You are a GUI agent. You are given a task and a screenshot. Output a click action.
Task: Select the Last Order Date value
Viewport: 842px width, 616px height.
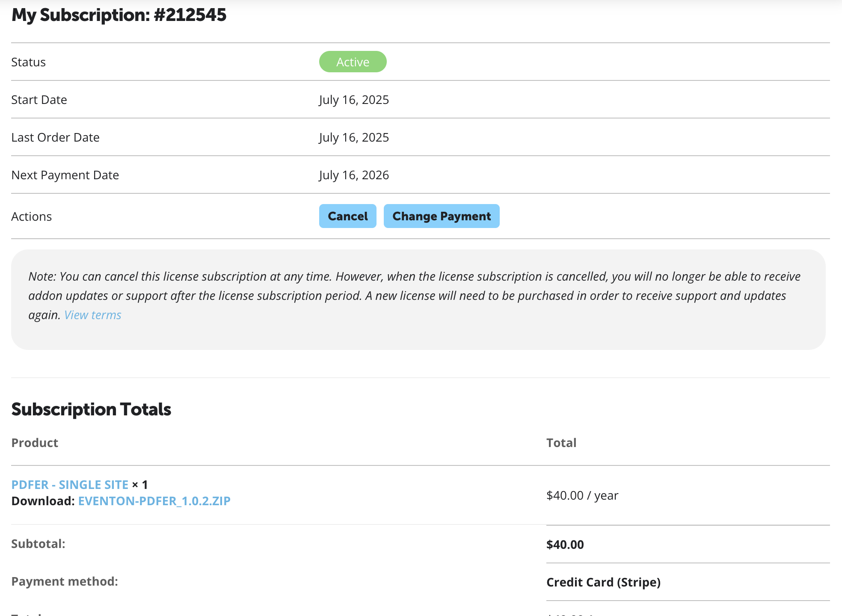[354, 137]
